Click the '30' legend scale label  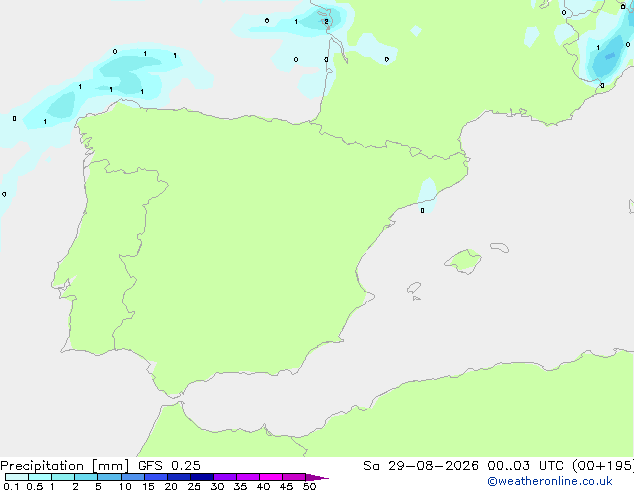click(217, 486)
